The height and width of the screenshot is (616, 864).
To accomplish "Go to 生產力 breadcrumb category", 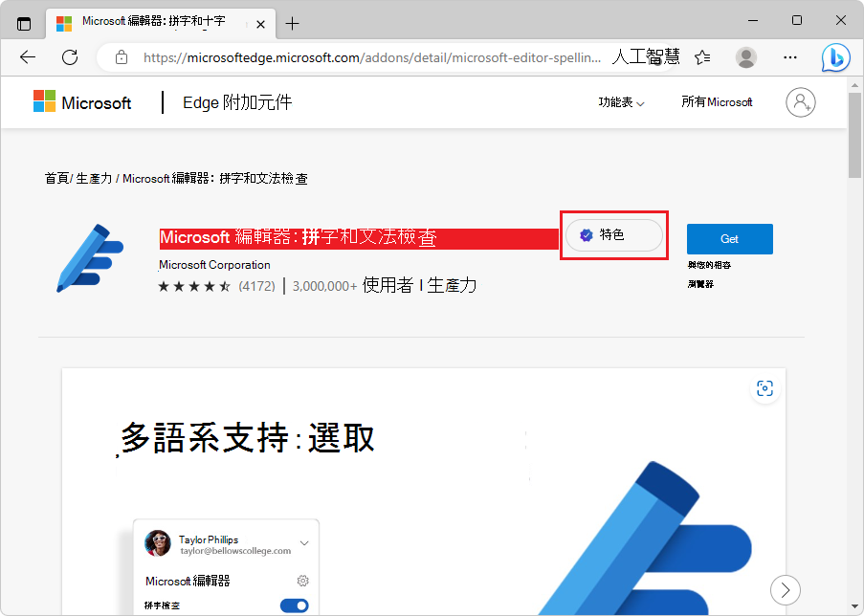I will 94,179.
